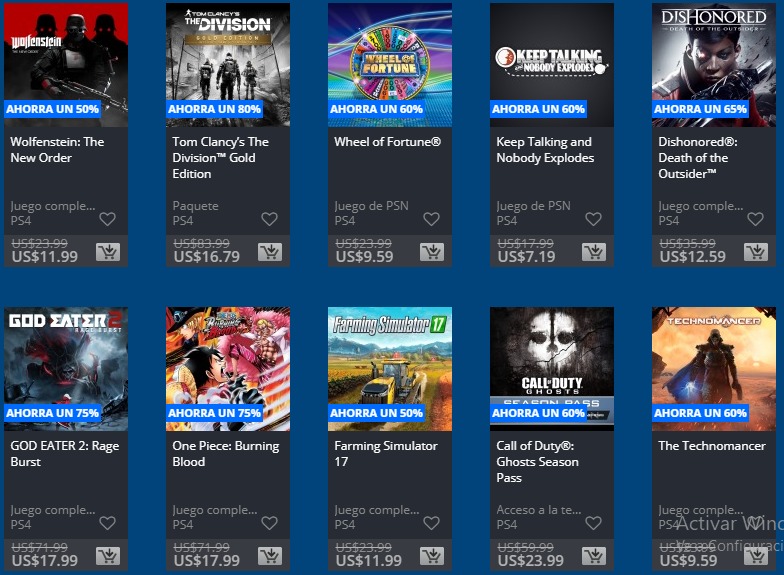Add The Division Gold Edition to cart
This screenshot has height=575, width=784.
(270, 252)
